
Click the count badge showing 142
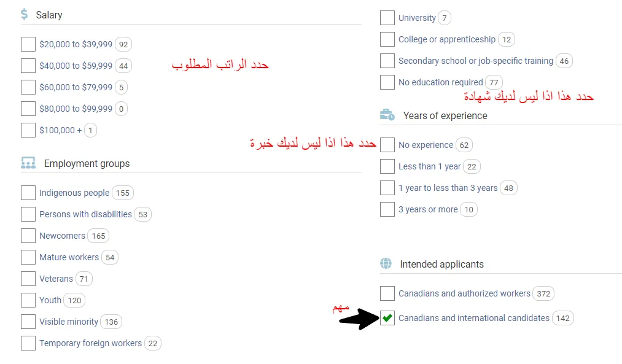pyautogui.click(x=562, y=317)
